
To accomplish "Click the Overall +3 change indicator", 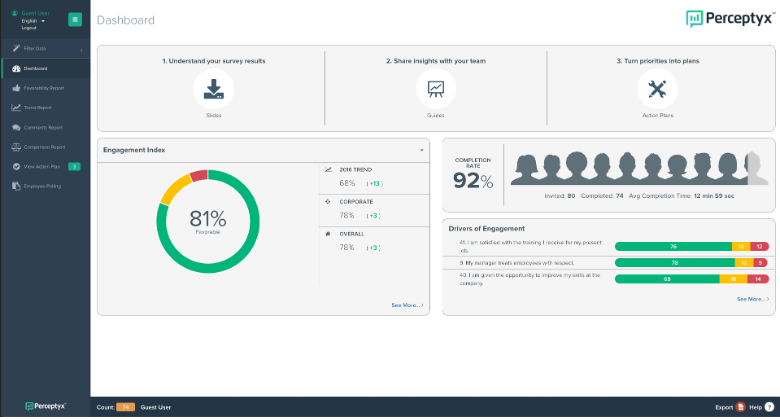I will [x=373, y=248].
